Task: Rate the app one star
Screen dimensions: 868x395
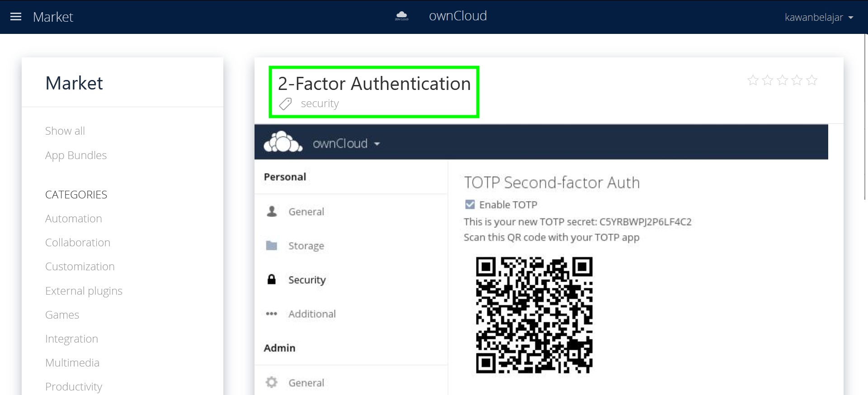Action: coord(753,80)
